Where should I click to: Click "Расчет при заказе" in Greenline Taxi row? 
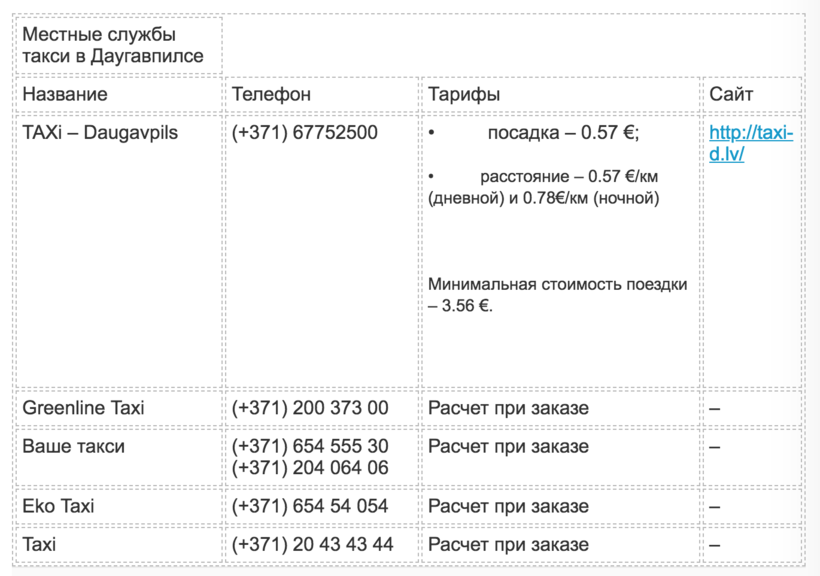pyautogui.click(x=508, y=408)
